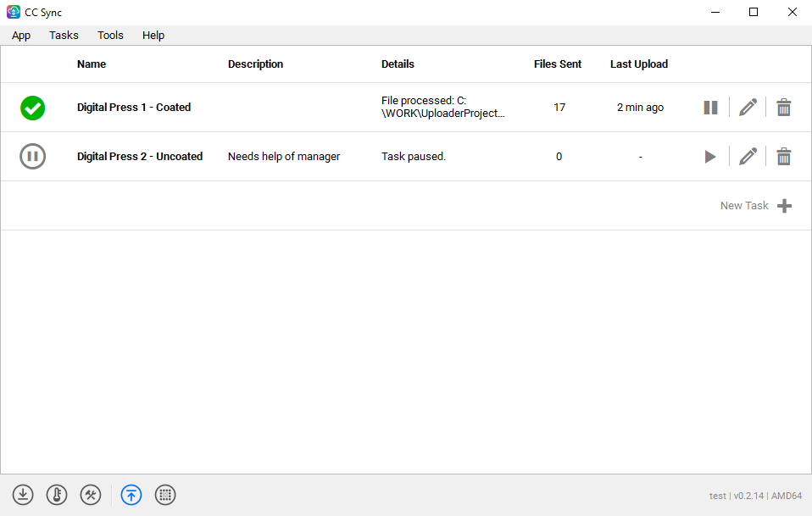Image resolution: width=812 pixels, height=516 pixels.
Task: Click the version text 'test | v0.2.14 | AMD64'
Action: point(755,496)
